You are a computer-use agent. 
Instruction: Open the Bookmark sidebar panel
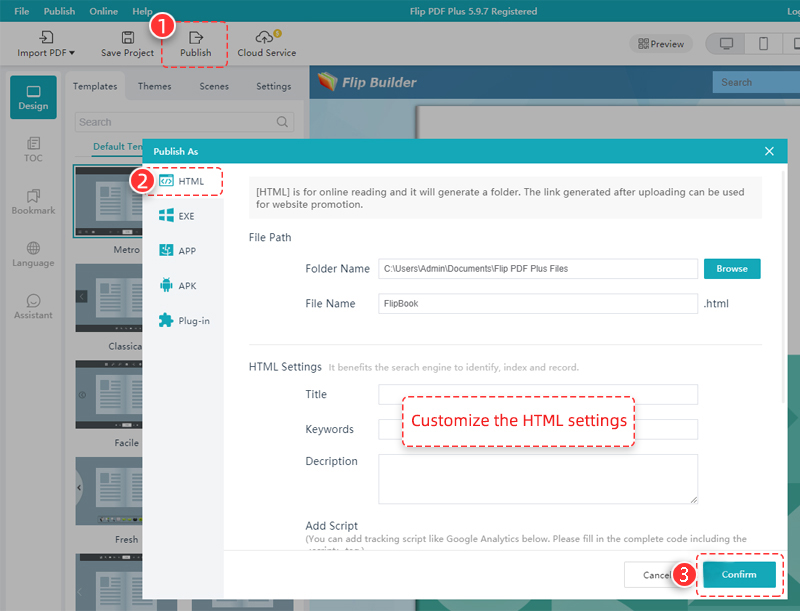point(33,202)
